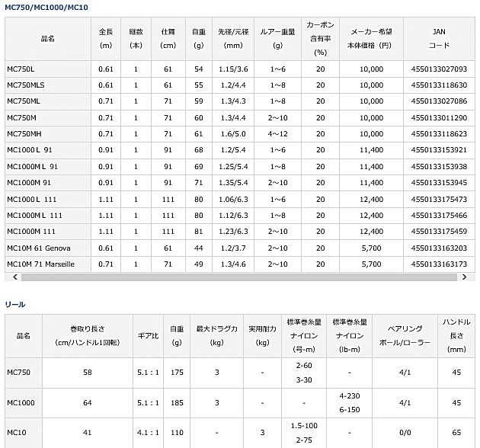Click the horizontal scrollbar track under the rod table

click(239, 277)
